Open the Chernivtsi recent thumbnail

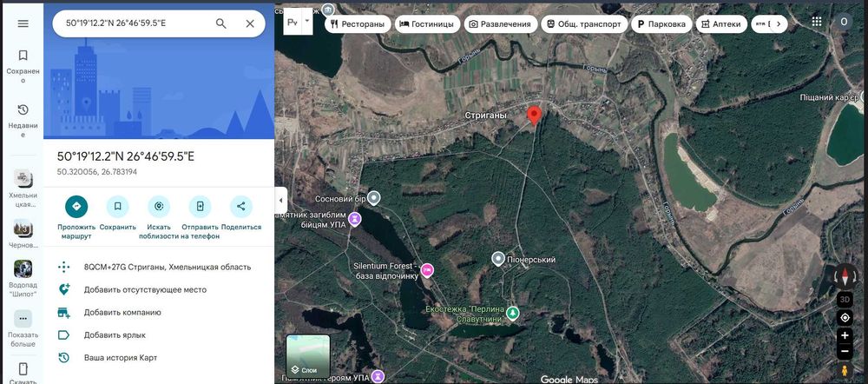pos(23,234)
